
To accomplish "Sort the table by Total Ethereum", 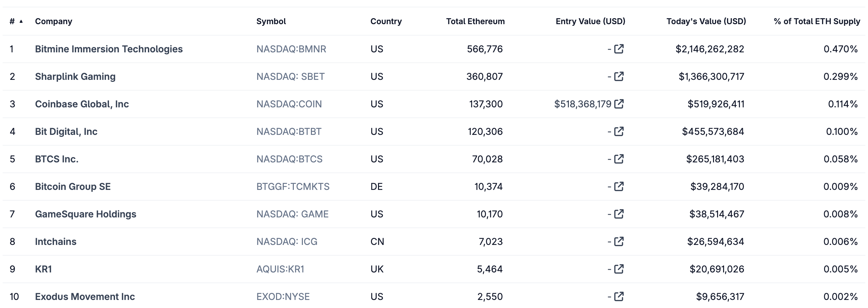I will [x=475, y=21].
